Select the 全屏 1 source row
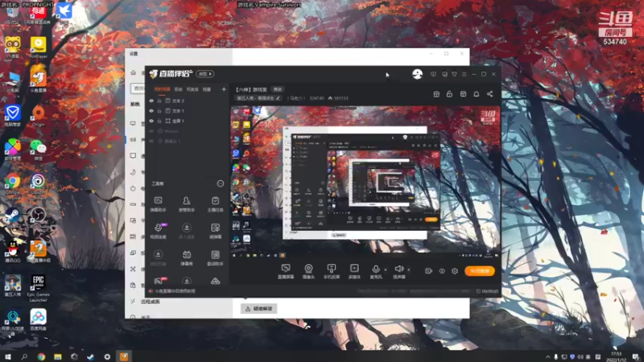Image resolution: width=644 pixels, height=362 pixels. [x=188, y=121]
